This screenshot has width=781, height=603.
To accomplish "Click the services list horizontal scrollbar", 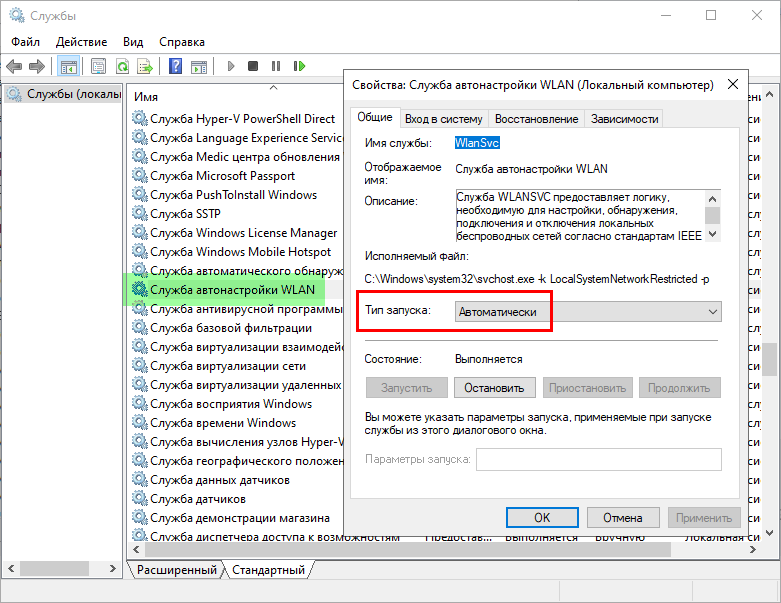I will 407,550.
